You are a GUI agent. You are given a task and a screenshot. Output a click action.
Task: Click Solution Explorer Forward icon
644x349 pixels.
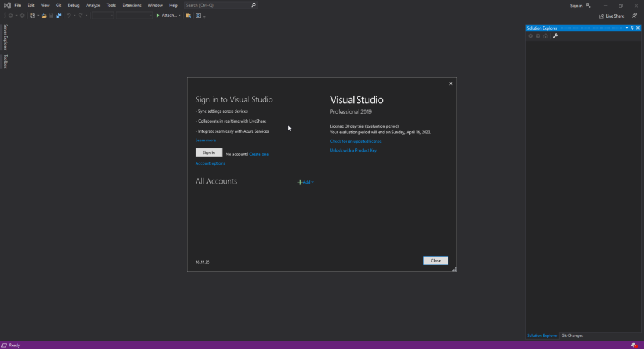[538, 36]
